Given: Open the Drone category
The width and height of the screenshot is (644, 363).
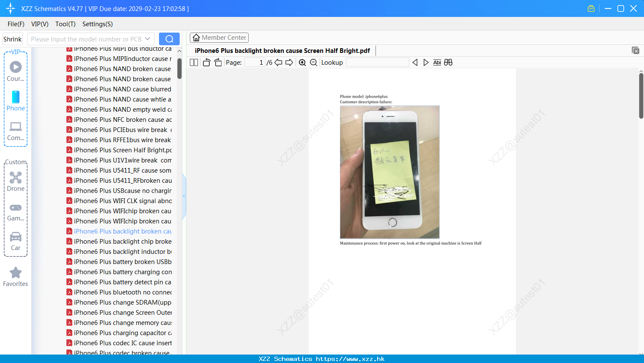Looking at the screenshot, I should 16,181.
